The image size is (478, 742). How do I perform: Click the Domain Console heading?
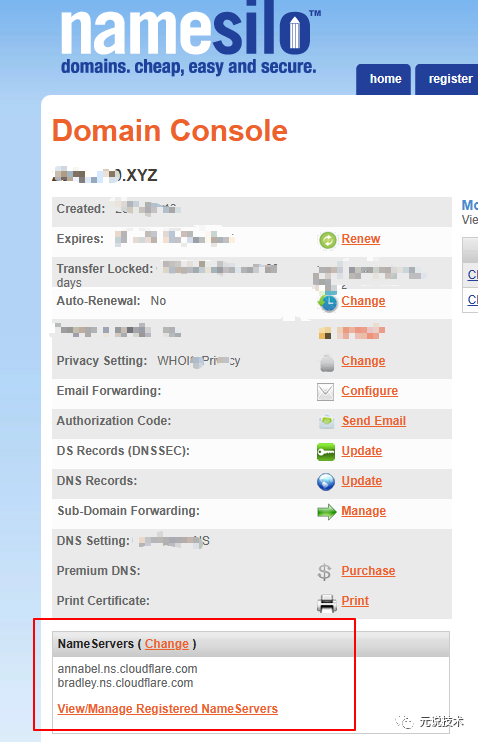click(170, 131)
